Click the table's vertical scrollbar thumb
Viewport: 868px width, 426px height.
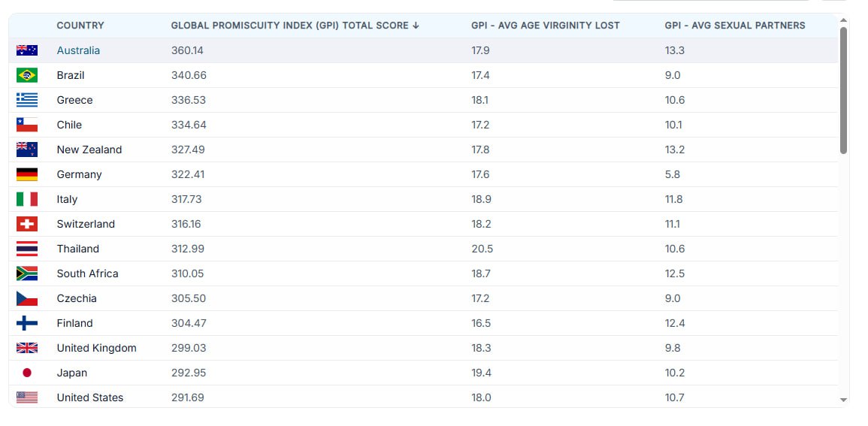point(843,90)
